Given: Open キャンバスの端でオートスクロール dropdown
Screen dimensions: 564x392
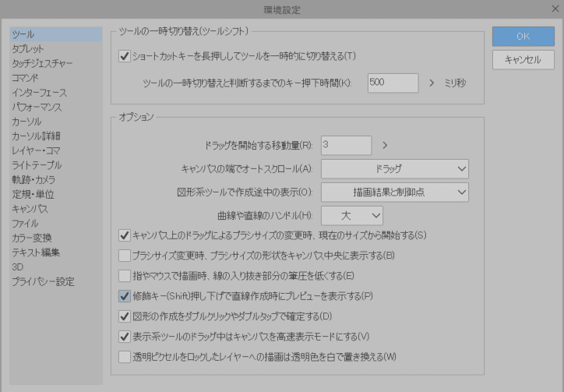Looking at the screenshot, I should [395, 169].
